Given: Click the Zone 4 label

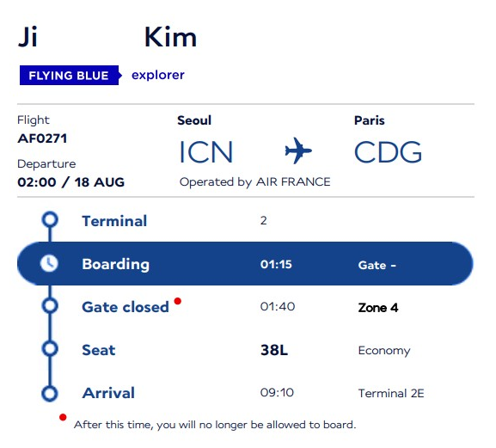Looking at the screenshot, I should coord(378,308).
